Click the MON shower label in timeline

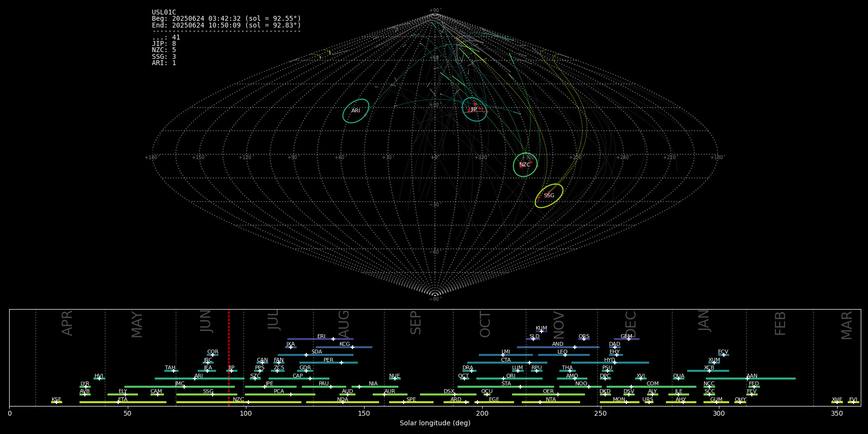click(x=619, y=400)
